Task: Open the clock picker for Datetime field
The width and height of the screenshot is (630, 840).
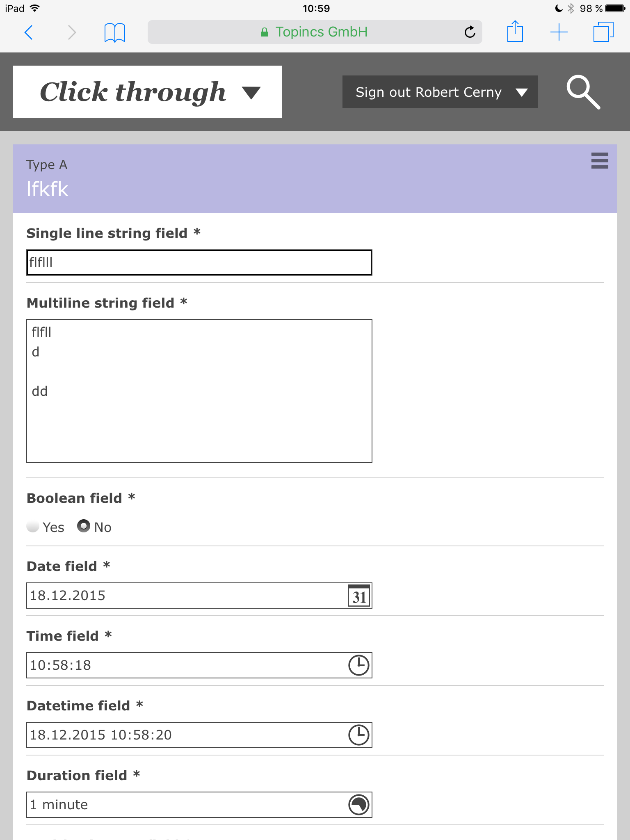Action: click(358, 735)
